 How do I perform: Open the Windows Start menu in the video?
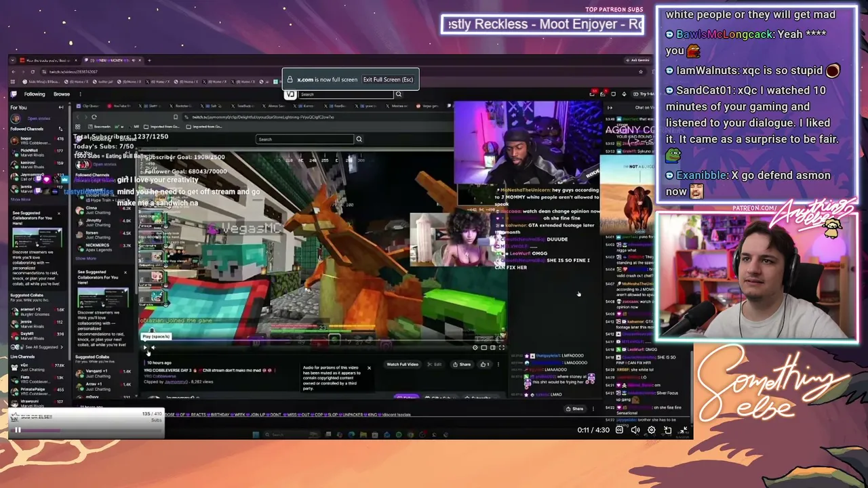[x=255, y=434]
